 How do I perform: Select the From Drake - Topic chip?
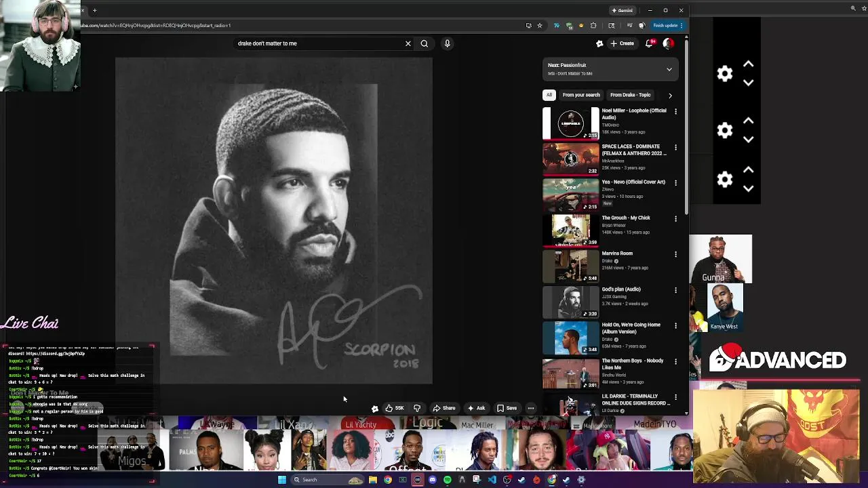(630, 95)
